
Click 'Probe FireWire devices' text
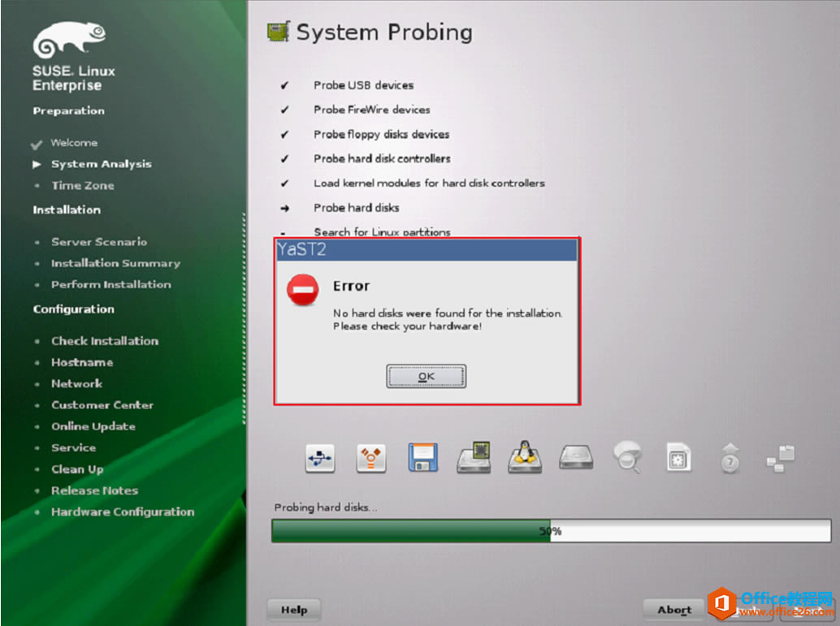tap(372, 110)
